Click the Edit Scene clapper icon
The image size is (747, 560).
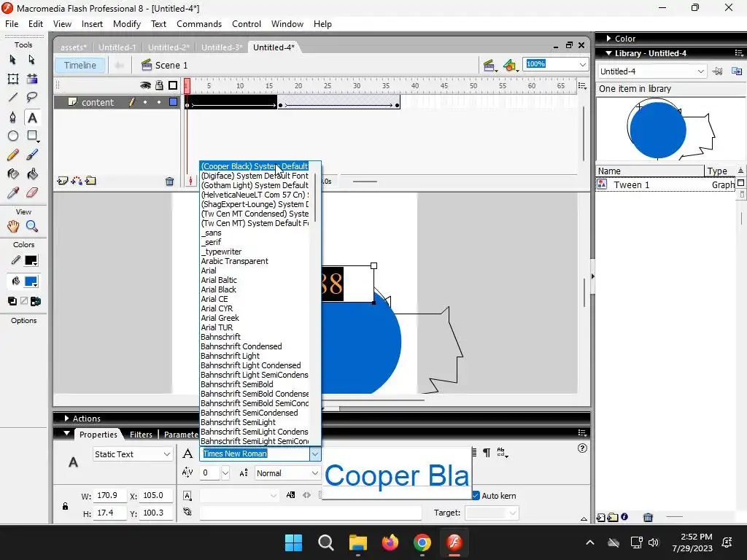pos(489,65)
